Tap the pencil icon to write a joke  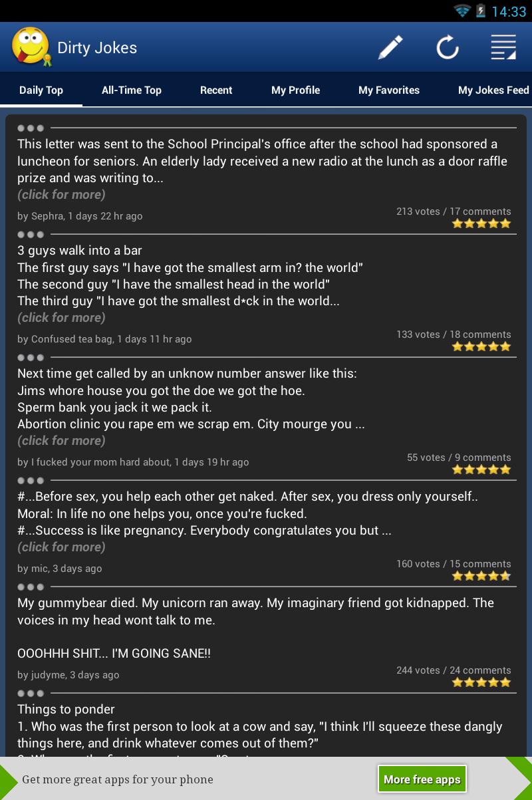pos(390,48)
